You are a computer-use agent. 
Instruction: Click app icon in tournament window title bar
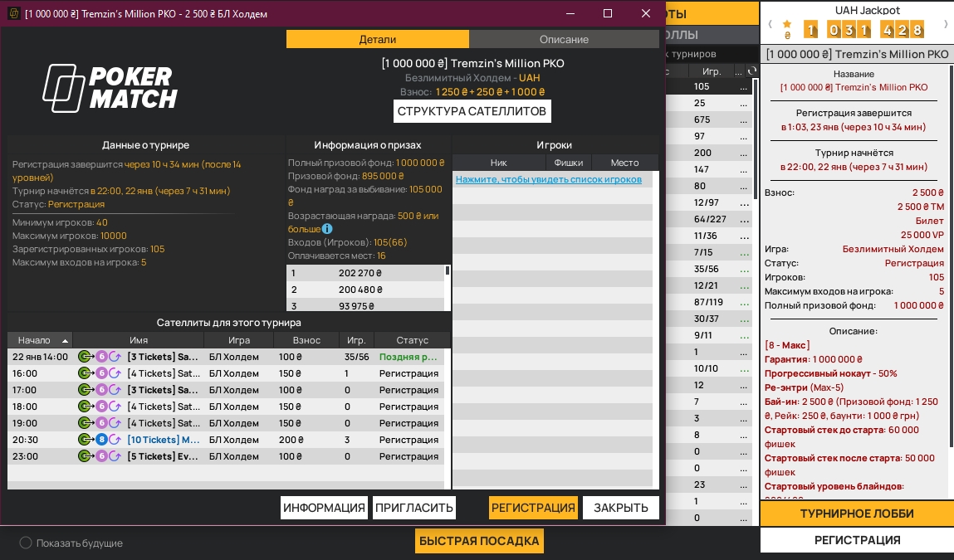13,13
